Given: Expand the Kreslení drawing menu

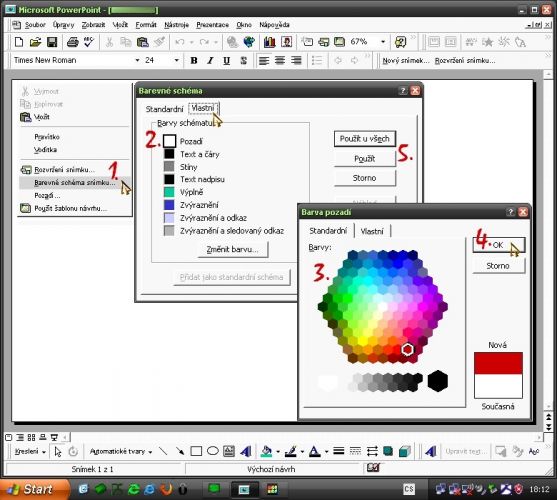Looking at the screenshot, I should (30, 452).
